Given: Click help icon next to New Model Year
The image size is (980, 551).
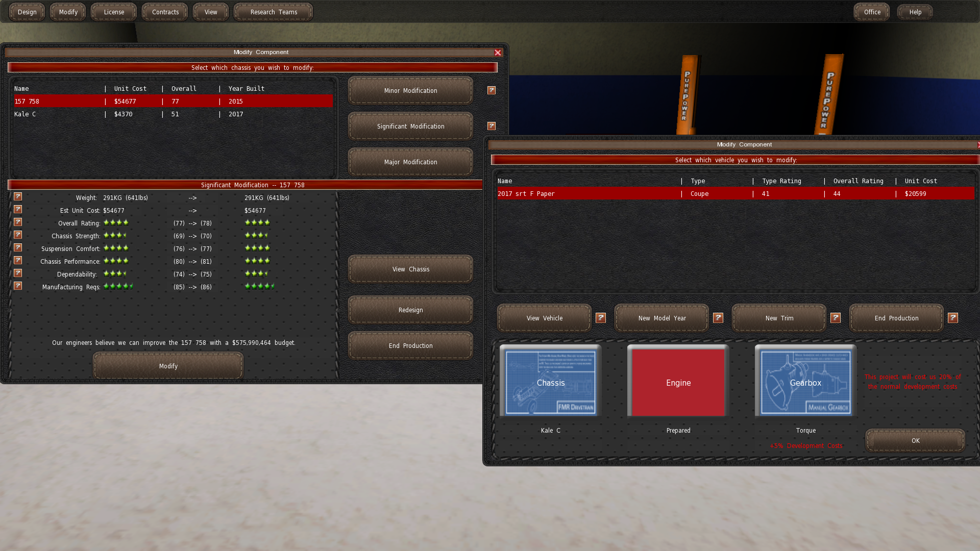Looking at the screenshot, I should coord(718,318).
